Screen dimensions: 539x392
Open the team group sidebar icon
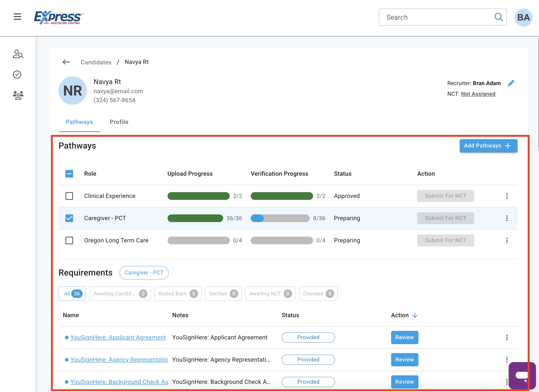click(18, 95)
